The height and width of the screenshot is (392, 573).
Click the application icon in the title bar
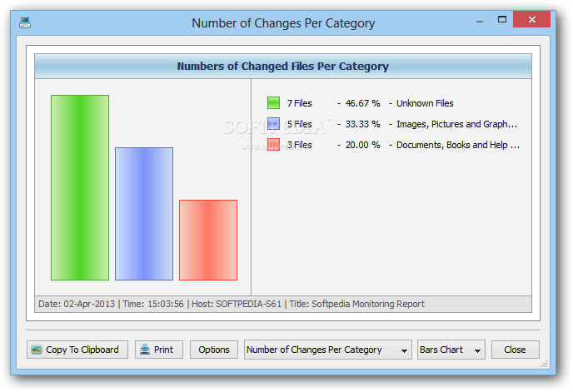25,22
